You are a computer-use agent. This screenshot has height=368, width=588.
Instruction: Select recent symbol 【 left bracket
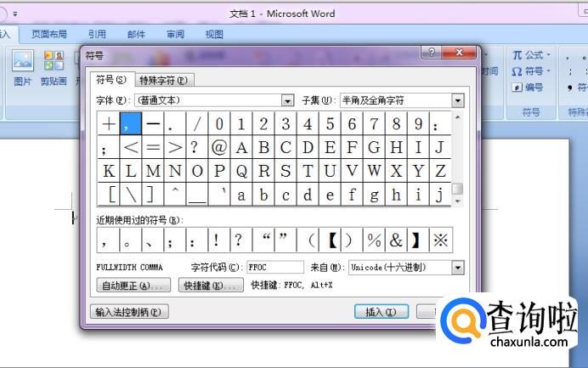coord(330,240)
